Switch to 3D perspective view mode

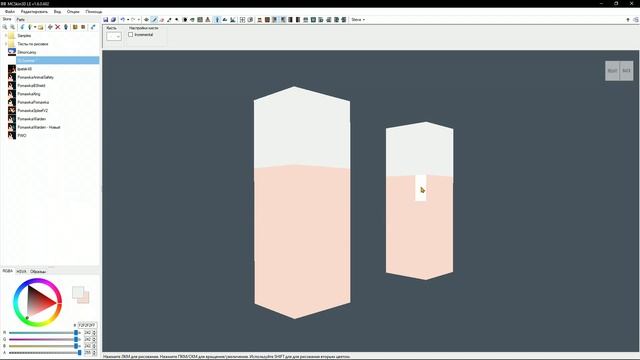pyautogui.click(x=217, y=20)
